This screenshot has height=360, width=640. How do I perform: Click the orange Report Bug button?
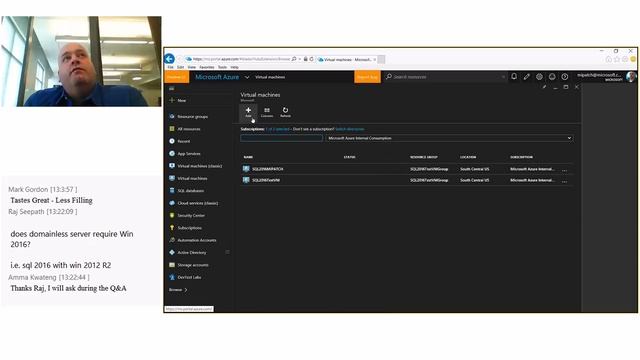pyautogui.click(x=367, y=77)
